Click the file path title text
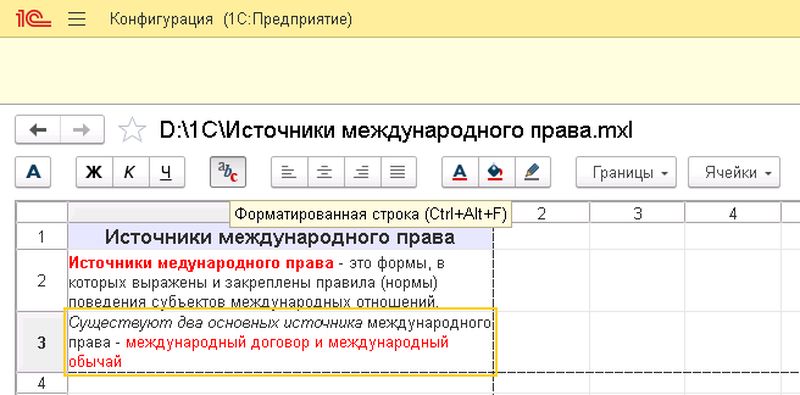Screen dimensions: 800x395 click(396, 130)
